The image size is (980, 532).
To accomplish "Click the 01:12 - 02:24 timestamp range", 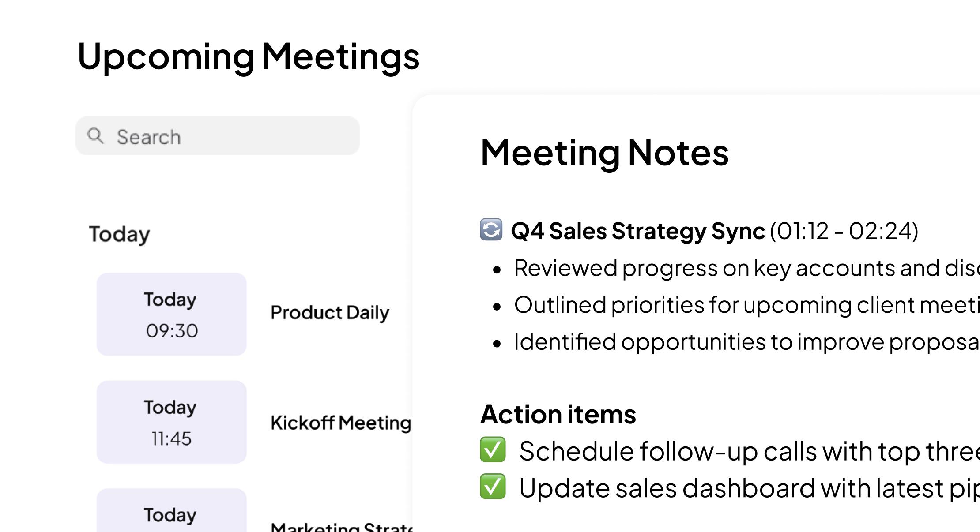I will point(844,231).
